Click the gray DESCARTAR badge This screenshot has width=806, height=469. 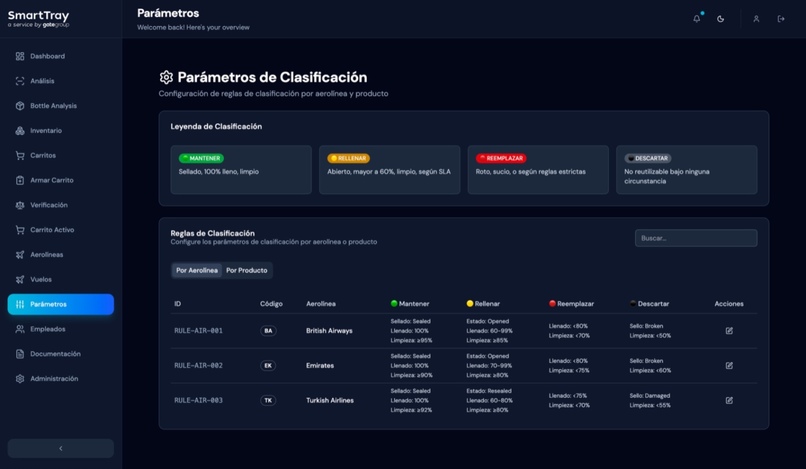point(648,158)
